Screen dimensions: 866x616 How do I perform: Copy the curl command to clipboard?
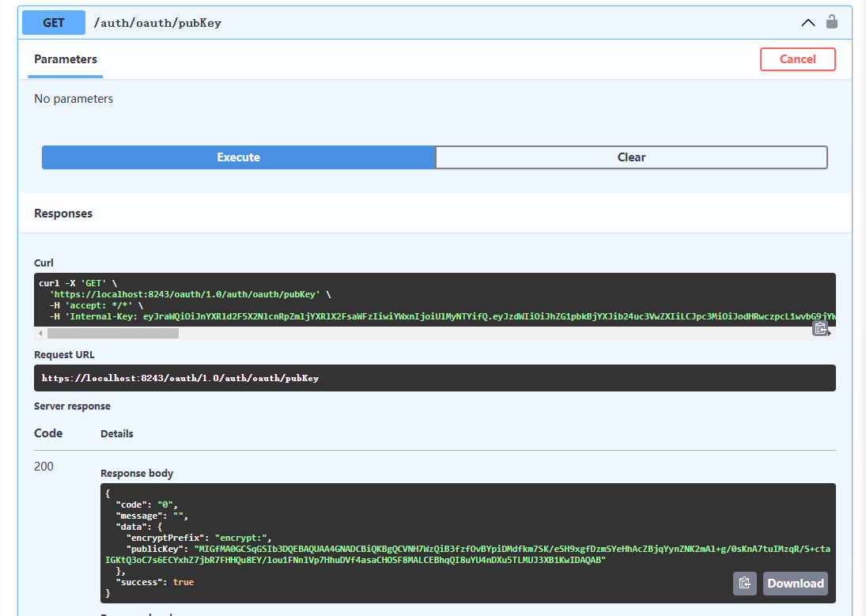[820, 328]
